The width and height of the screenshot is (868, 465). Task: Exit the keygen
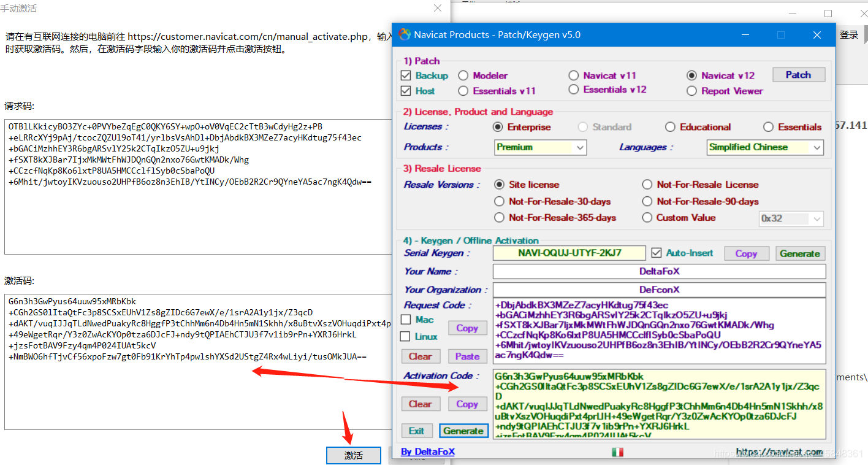click(x=417, y=431)
